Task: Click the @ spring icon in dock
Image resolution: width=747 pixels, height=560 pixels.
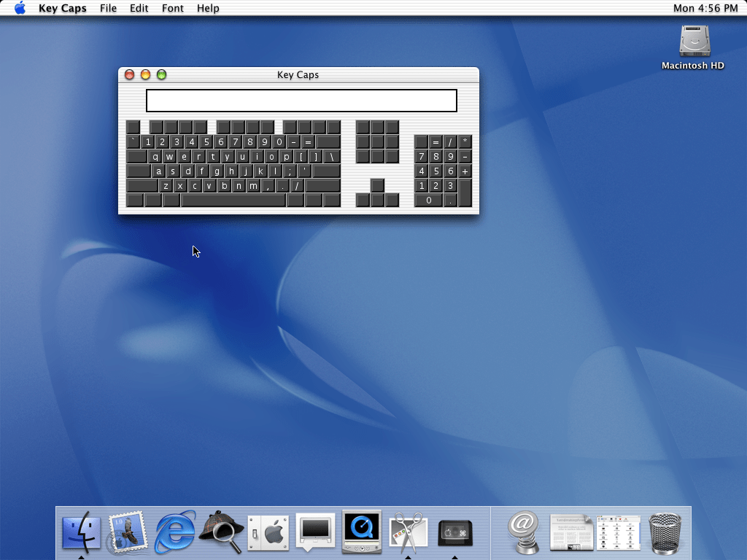Action: (x=523, y=533)
